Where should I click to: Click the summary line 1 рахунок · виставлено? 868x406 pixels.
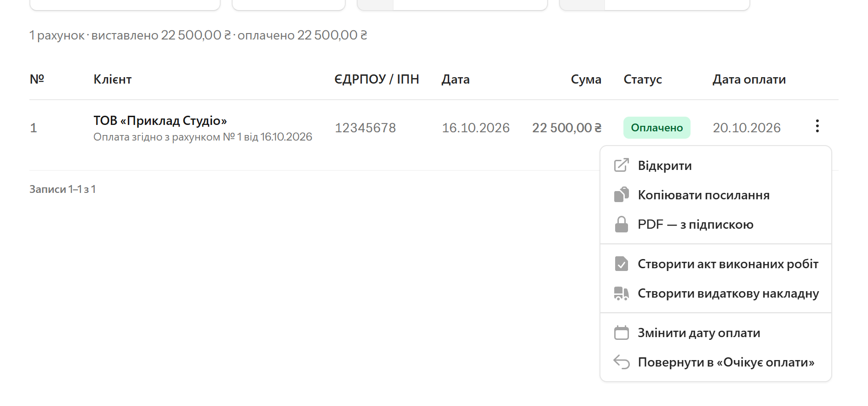pos(198,35)
